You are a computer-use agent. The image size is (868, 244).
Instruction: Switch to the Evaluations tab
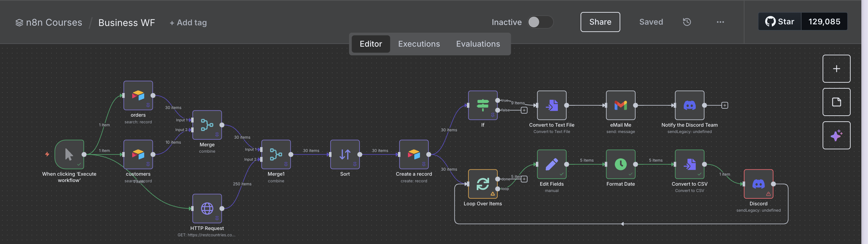pos(477,44)
